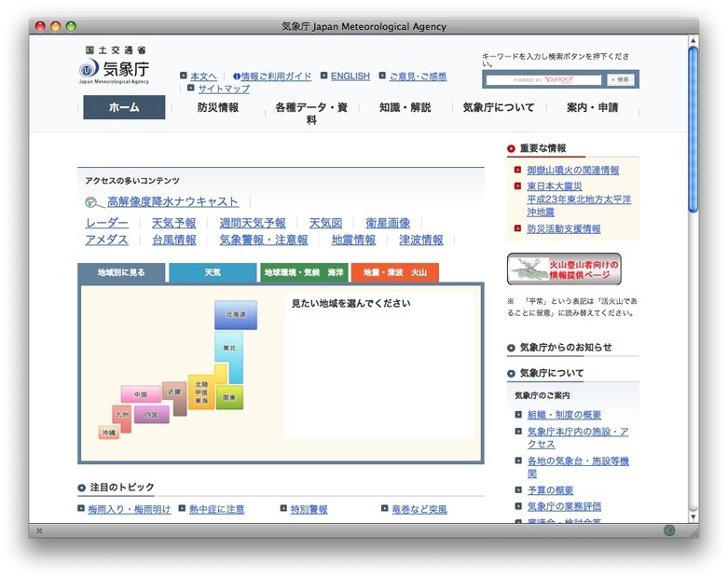Open 火山登山者向けの情報提供ページ banner
Viewport: 728px width, 578px height.
[564, 269]
